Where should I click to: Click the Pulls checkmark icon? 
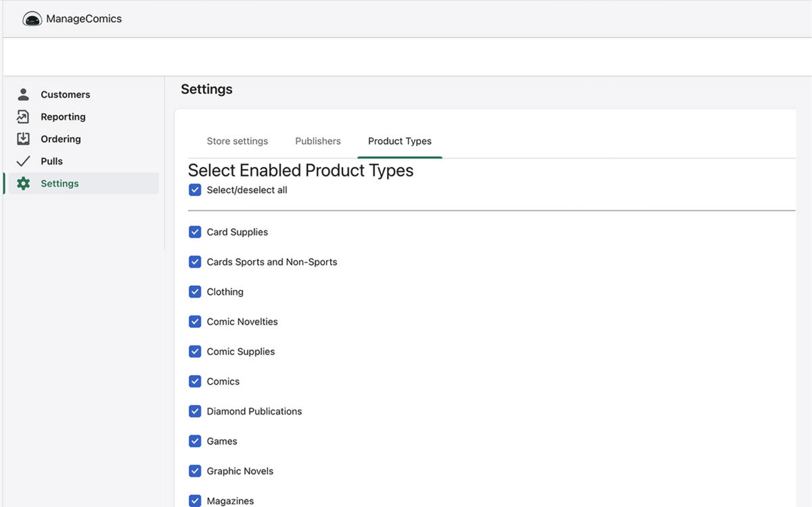pos(23,161)
